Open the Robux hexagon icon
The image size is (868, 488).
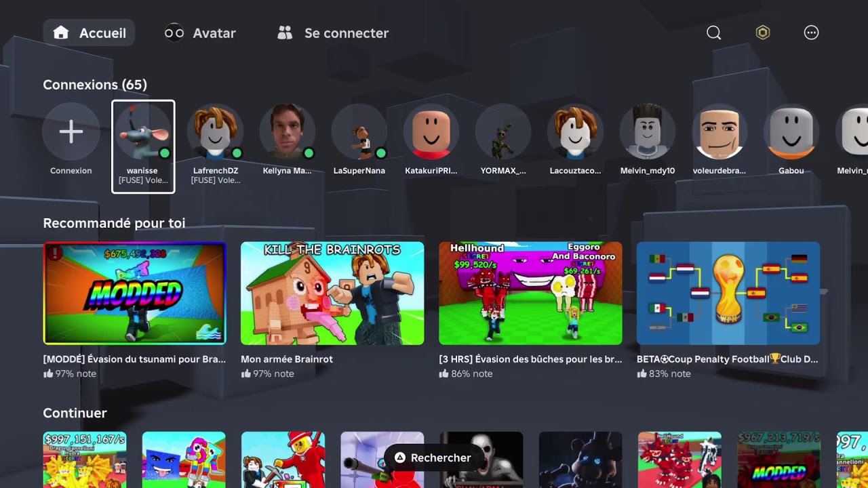point(763,33)
